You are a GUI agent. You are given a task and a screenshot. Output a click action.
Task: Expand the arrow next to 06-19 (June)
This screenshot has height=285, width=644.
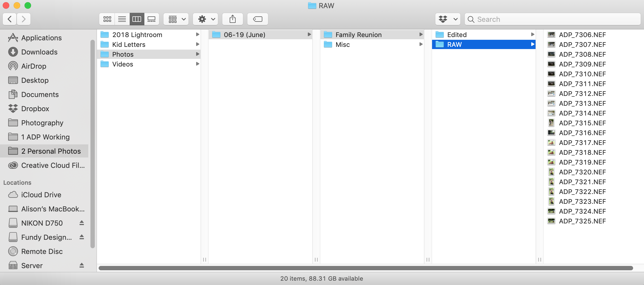tap(309, 35)
